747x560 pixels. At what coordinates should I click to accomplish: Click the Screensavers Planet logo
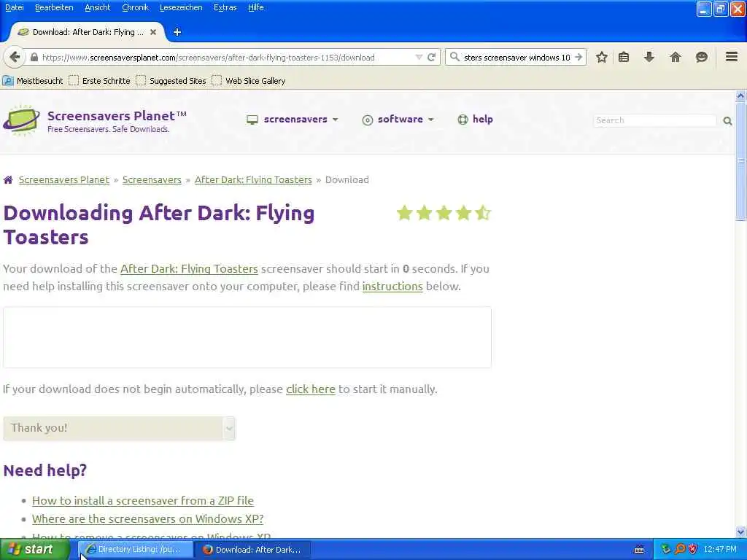21,120
